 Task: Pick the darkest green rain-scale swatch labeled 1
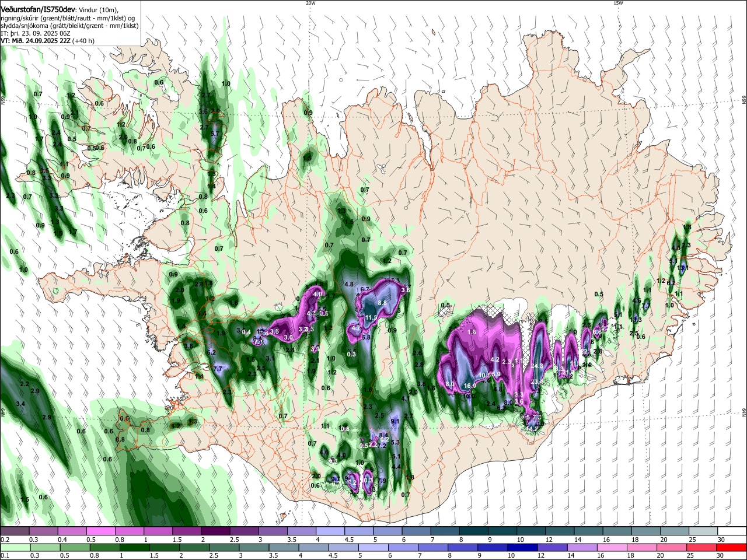[134, 548]
